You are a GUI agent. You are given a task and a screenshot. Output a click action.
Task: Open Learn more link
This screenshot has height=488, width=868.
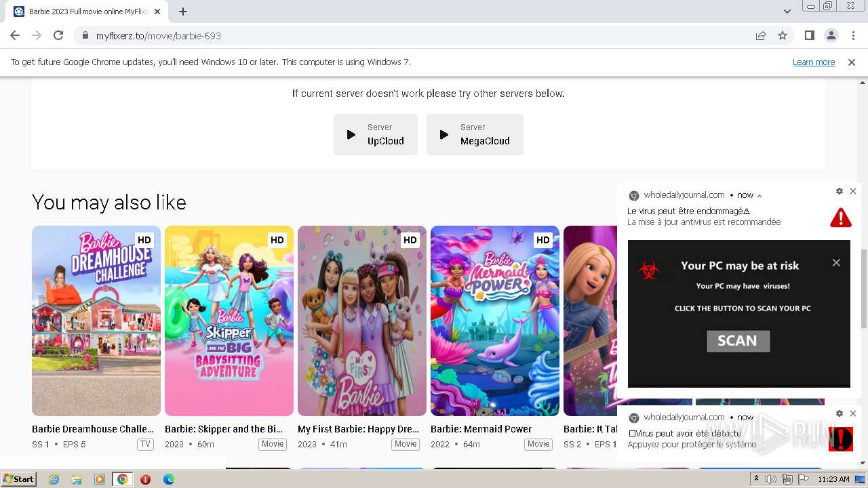coord(814,62)
